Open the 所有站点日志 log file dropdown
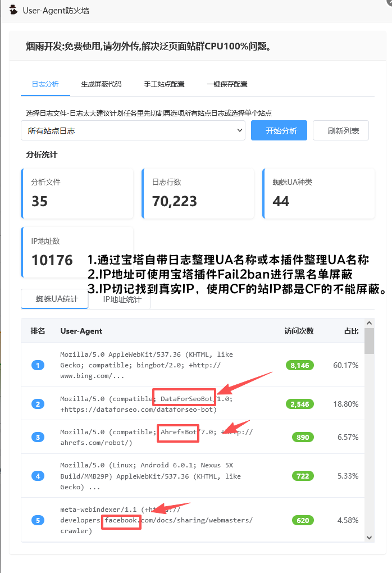This screenshot has width=392, height=573. (x=133, y=131)
